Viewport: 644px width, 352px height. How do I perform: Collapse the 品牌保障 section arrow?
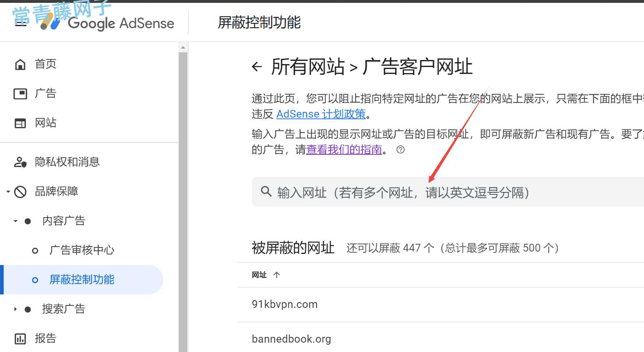(x=8, y=192)
